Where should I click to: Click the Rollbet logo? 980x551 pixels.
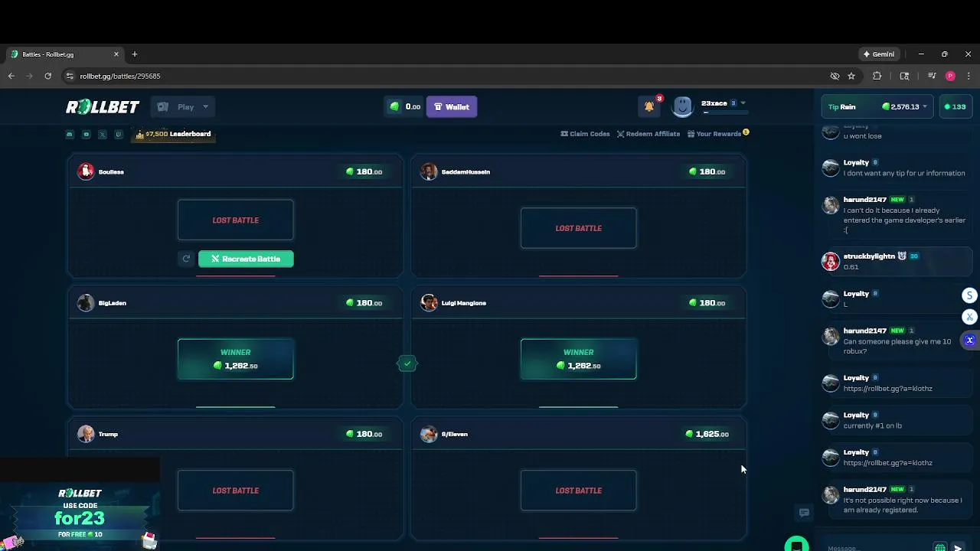coord(103,107)
